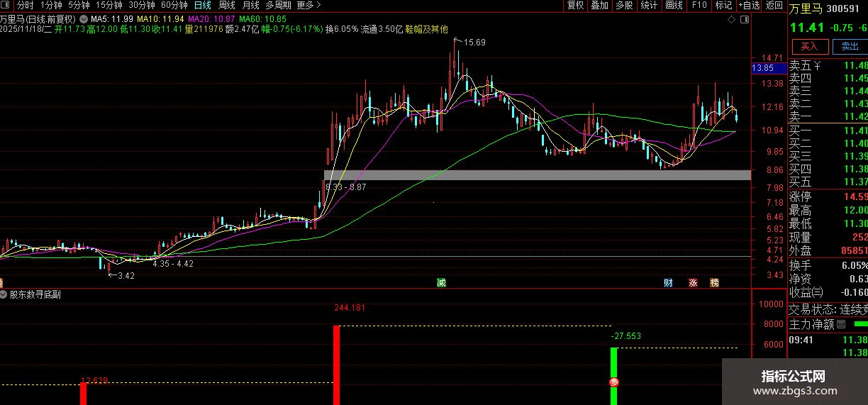Click the 涨停 limit-up price row
Screen dimensions: 868x405
pyautogui.click(x=828, y=196)
